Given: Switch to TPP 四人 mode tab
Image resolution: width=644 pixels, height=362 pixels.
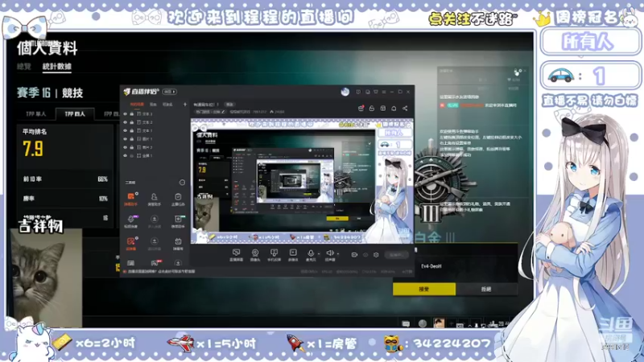Looking at the screenshot, I should (75, 113).
